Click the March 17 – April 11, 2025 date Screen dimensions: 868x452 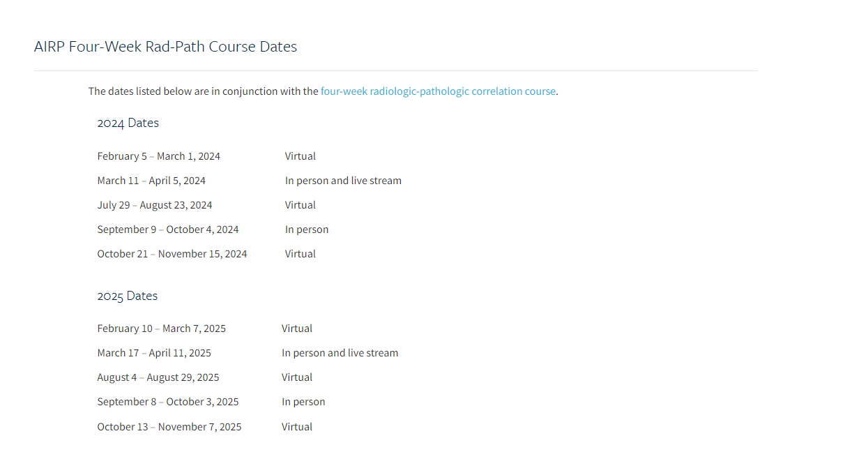154,353
